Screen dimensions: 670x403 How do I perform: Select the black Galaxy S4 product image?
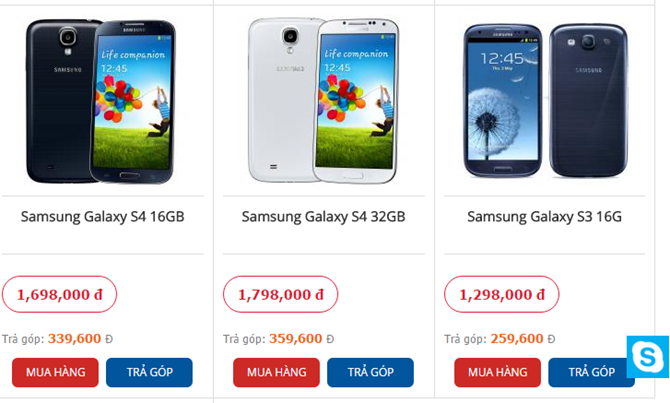pyautogui.click(x=100, y=102)
